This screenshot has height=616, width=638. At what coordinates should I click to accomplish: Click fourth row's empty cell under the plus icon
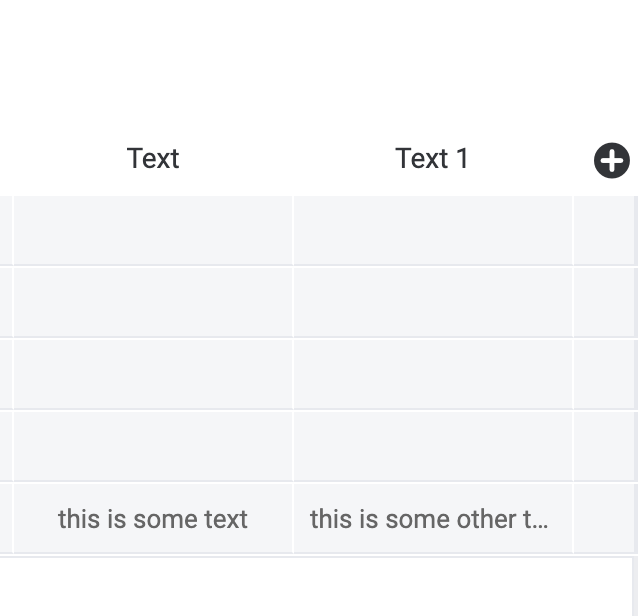604,446
